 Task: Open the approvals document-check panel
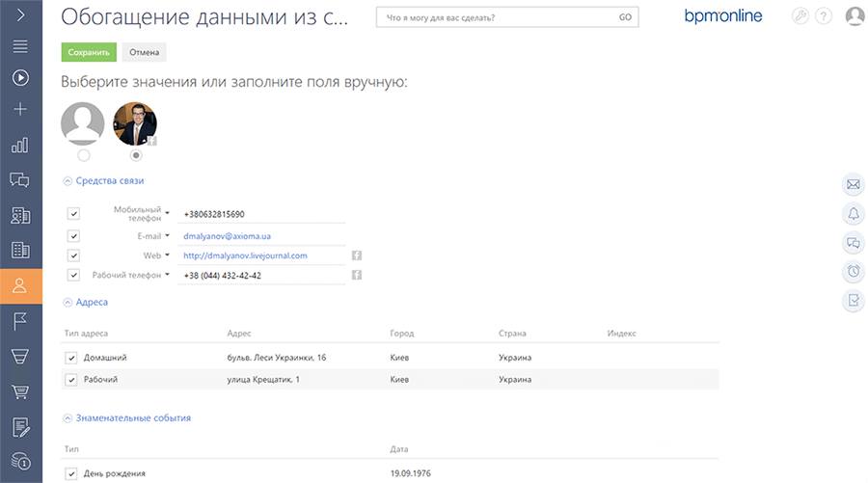point(854,301)
